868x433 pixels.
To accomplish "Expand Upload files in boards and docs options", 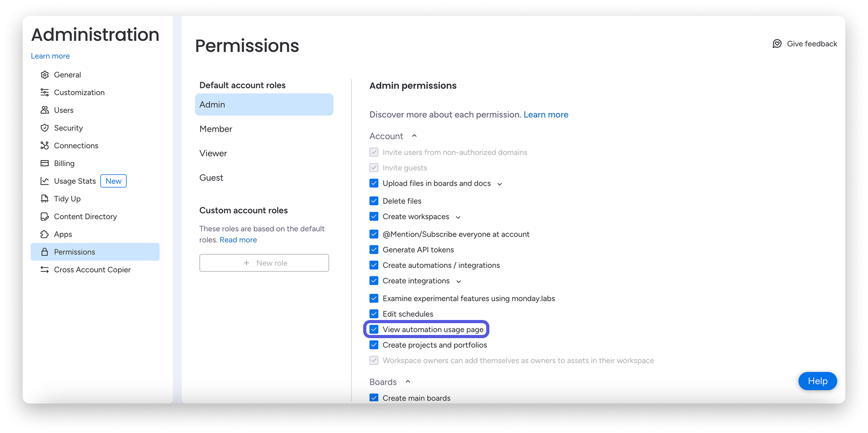I will (500, 184).
